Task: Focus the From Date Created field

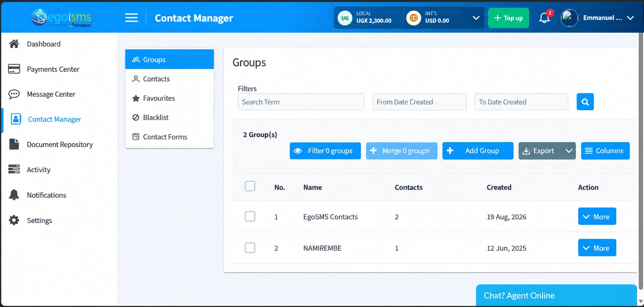Action: 419,102
